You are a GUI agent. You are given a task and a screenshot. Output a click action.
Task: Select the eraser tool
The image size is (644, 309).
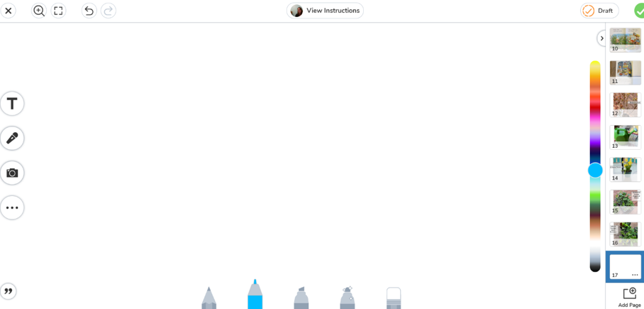(x=394, y=298)
